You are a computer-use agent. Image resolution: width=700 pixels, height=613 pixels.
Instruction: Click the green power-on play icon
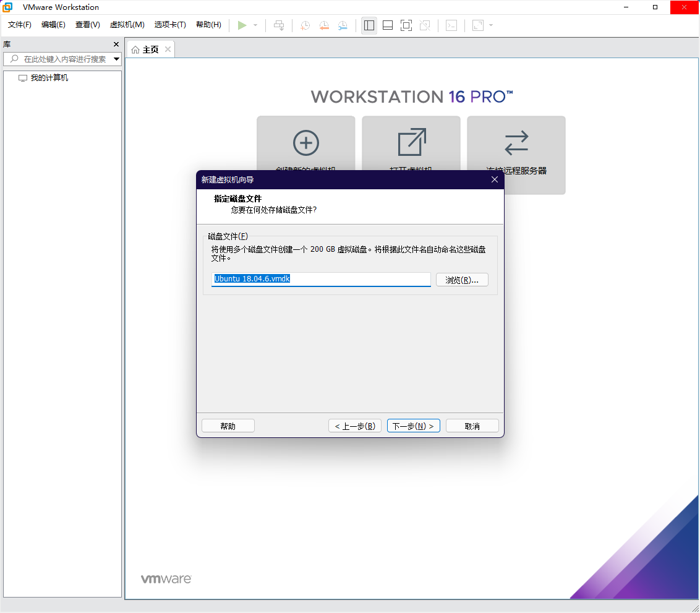click(242, 25)
